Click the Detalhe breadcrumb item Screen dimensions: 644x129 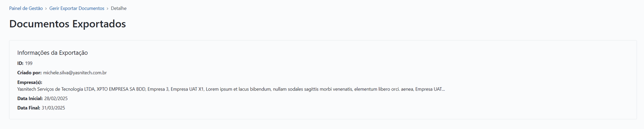pos(119,8)
